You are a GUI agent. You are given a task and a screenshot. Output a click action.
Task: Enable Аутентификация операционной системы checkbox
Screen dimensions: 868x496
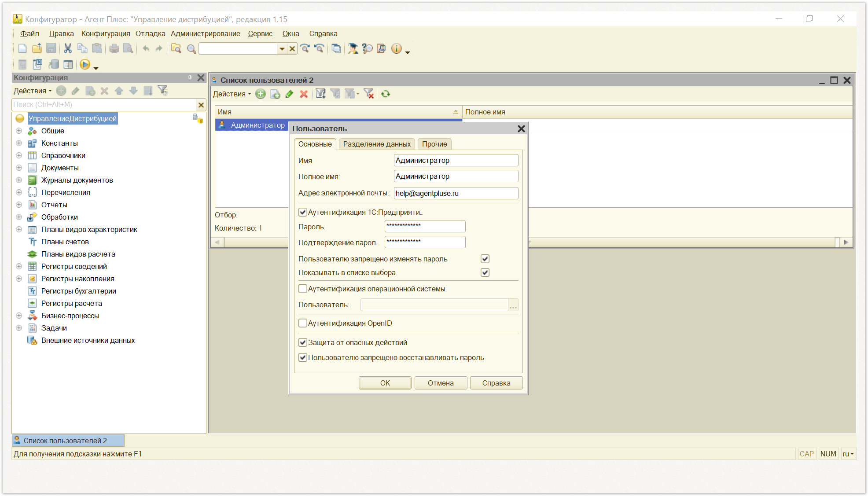point(303,289)
